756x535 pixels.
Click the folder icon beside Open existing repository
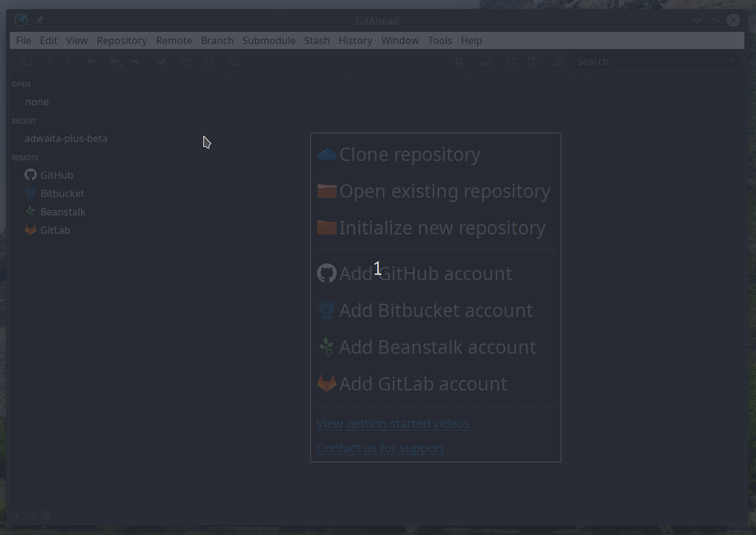(x=327, y=191)
